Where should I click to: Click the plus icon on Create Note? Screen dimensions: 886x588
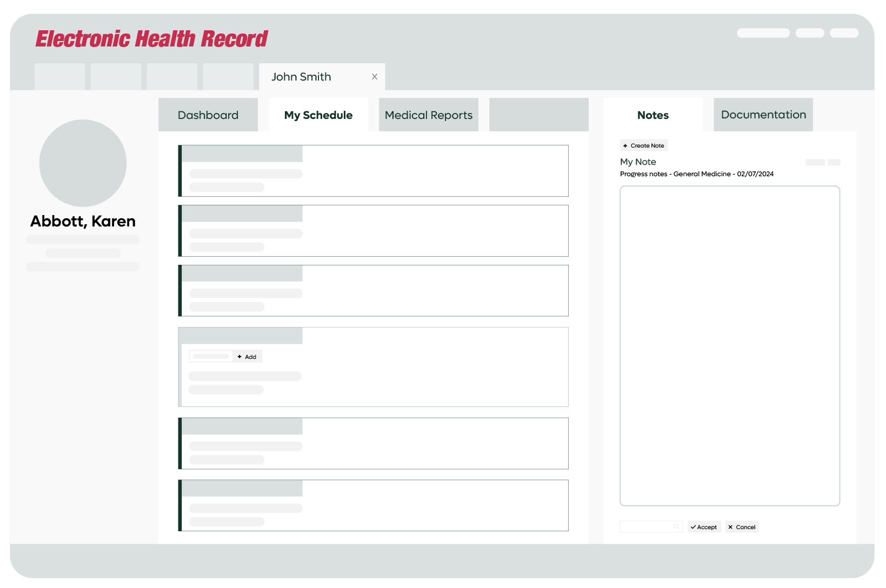[x=625, y=146]
